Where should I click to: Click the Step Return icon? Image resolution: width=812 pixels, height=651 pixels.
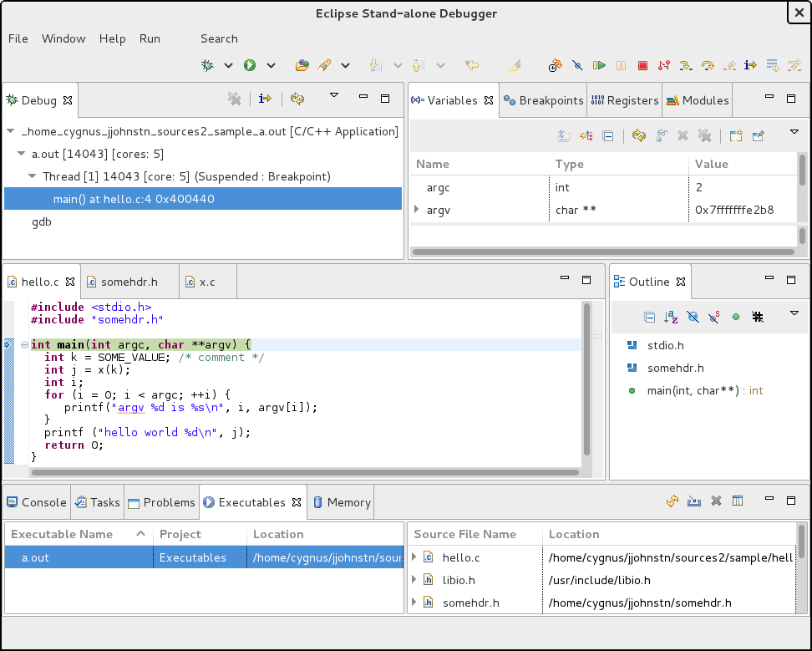729,65
